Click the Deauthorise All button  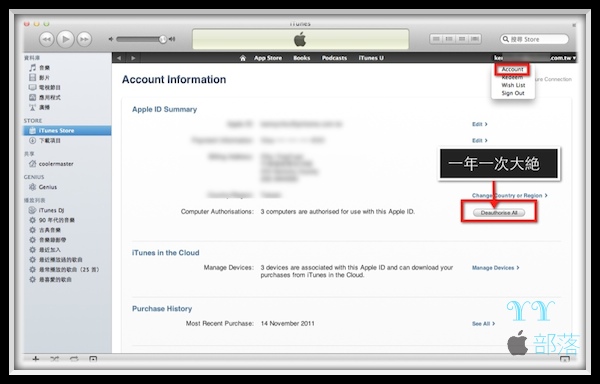499,213
